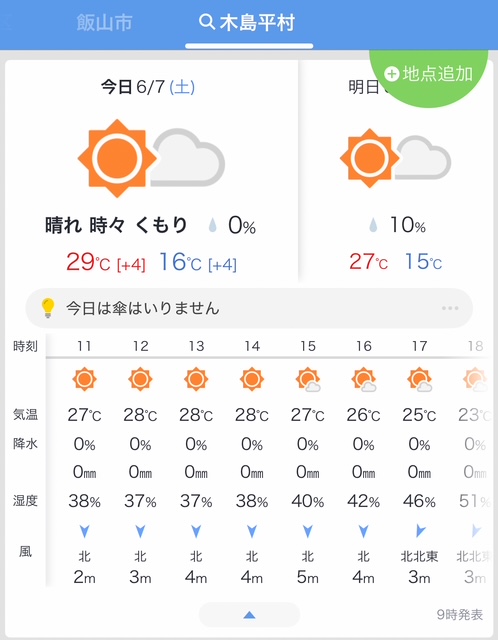
Task: Tap today's high temperature 29℃
Action: coord(88,262)
